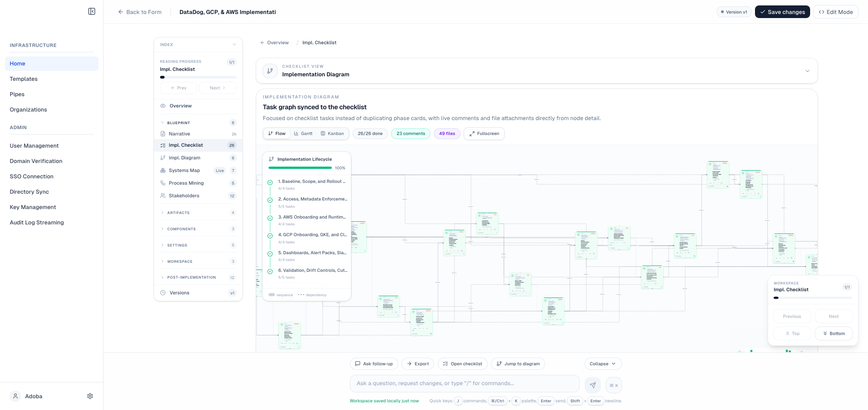Click the Save changes button
The width and height of the screenshot is (868, 410).
point(782,12)
